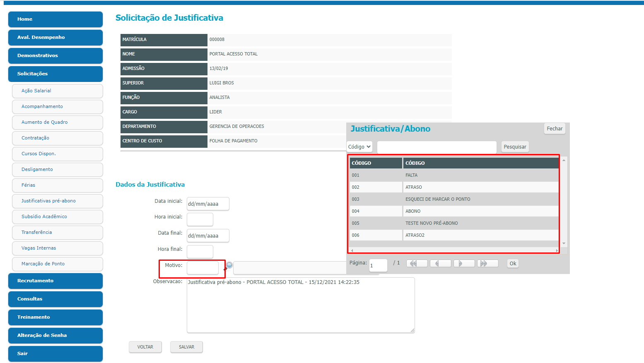Open Aval. Desempenho menu
The height and width of the screenshot is (363, 644).
(x=55, y=37)
